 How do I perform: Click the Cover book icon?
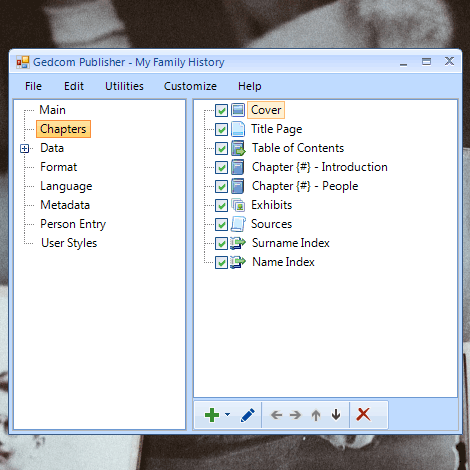[238, 110]
